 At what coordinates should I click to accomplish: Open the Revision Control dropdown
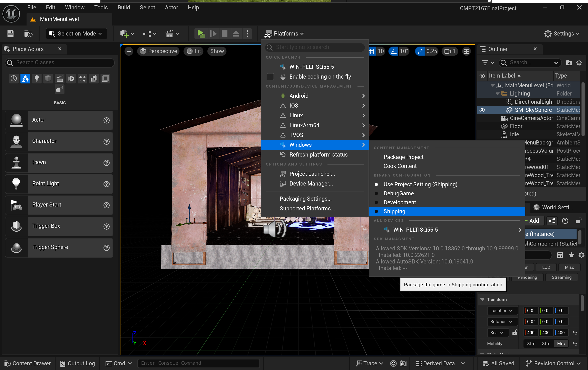coord(553,363)
